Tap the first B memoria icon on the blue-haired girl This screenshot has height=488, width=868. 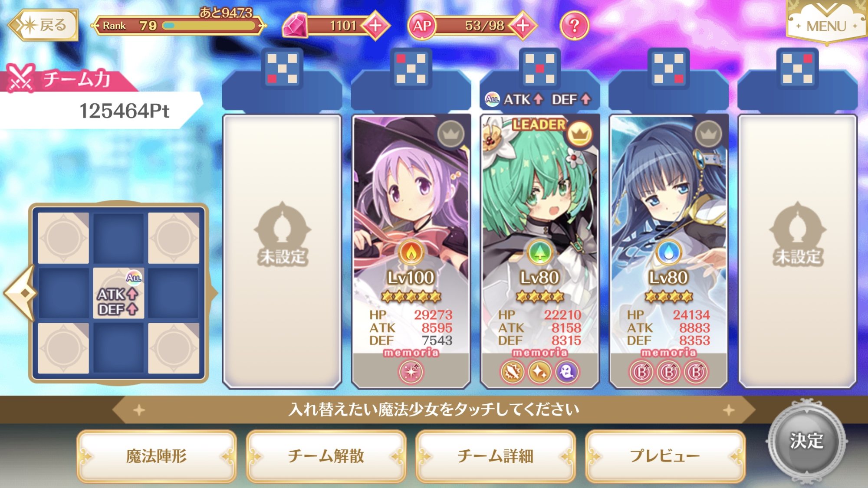click(641, 372)
